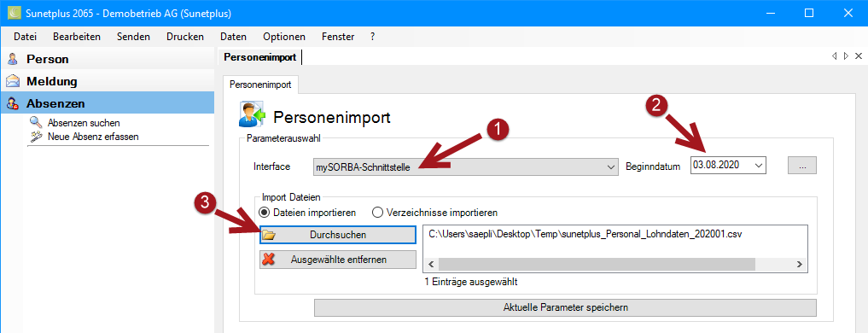Click the tab list right arrow
The image size is (868, 333).
pos(845,56)
